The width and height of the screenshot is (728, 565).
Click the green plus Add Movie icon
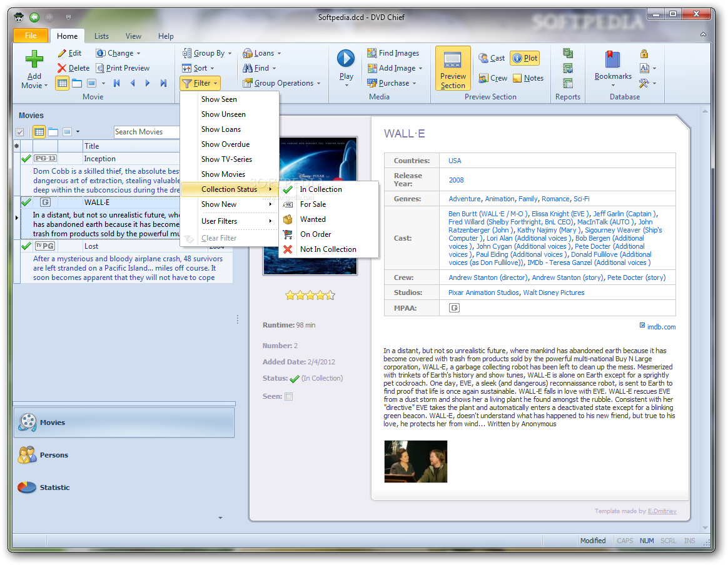pyautogui.click(x=34, y=59)
